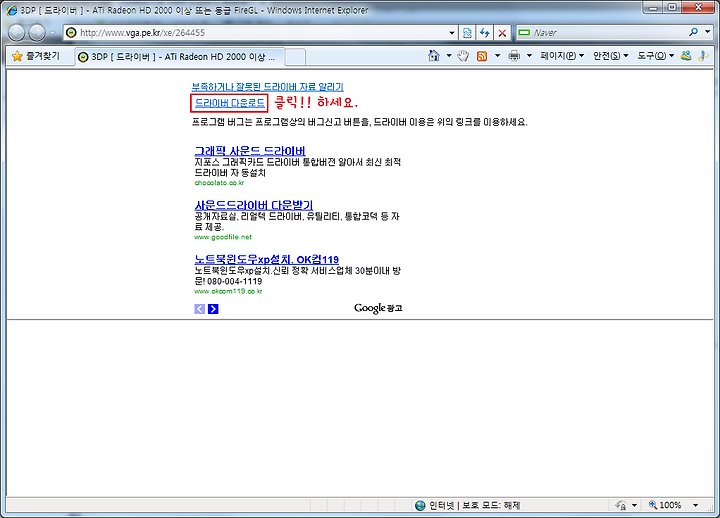The width and height of the screenshot is (720, 518).
Task: Click the Google 광고 label
Action: (378, 308)
